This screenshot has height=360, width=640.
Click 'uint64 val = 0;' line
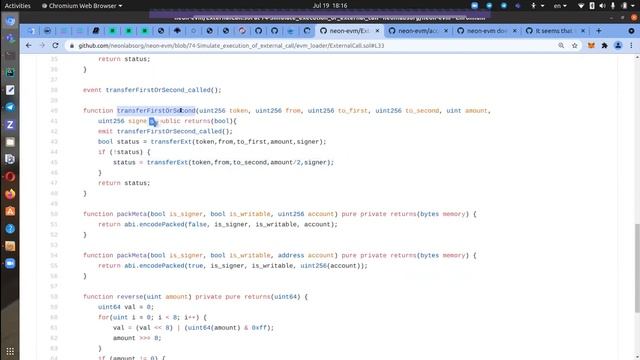126,307
